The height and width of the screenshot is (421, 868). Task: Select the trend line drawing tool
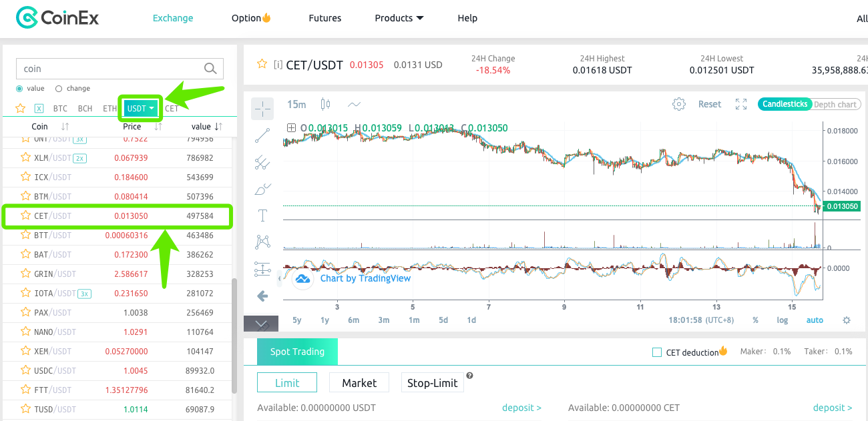tap(262, 135)
